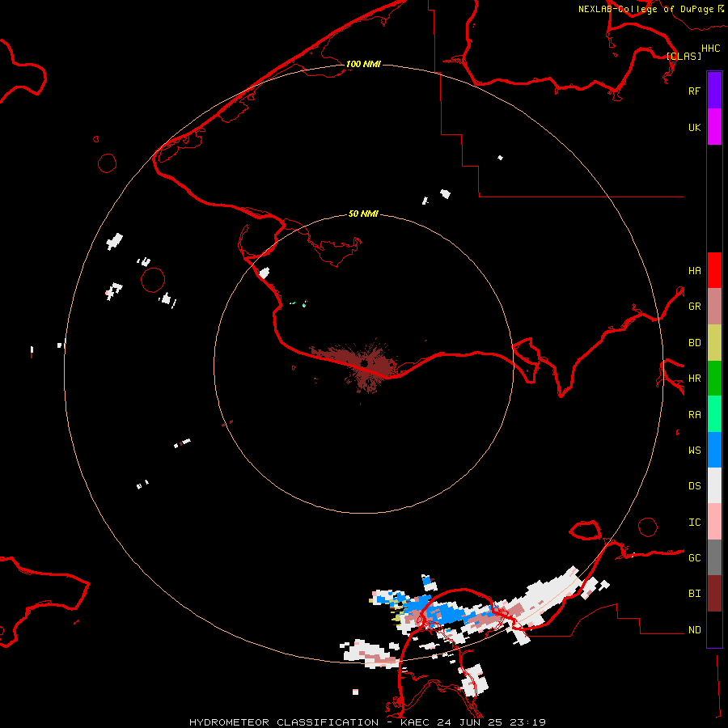Select the GR graupel legend swatch
The height and width of the screenshot is (728, 728).
[x=714, y=307]
